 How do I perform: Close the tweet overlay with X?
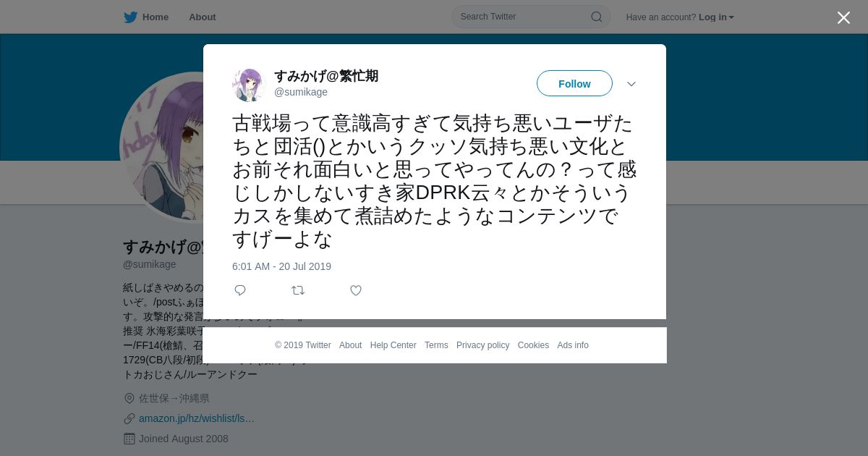tap(843, 17)
